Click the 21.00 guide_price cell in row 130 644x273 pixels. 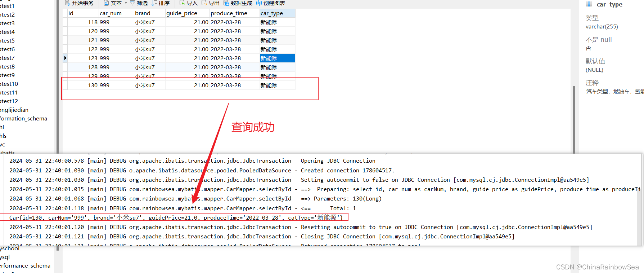(x=188, y=85)
